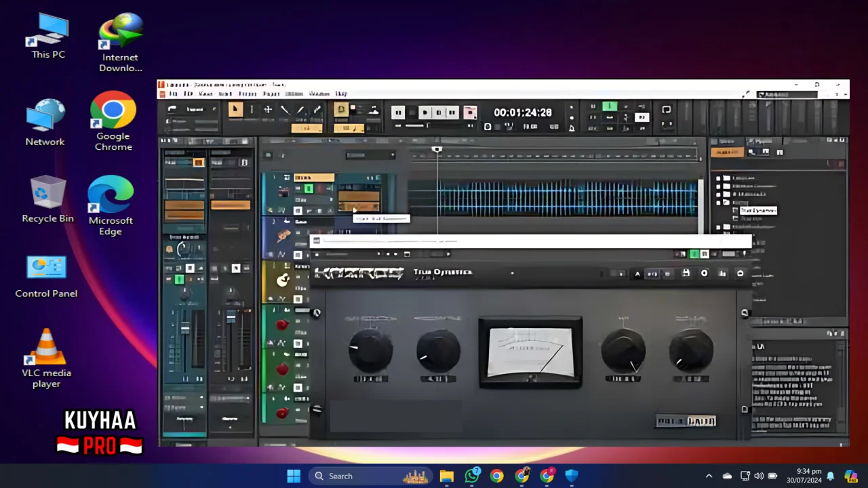Screen dimensions: 868x488
Task: Select preset A in plugin header
Action: point(637,274)
